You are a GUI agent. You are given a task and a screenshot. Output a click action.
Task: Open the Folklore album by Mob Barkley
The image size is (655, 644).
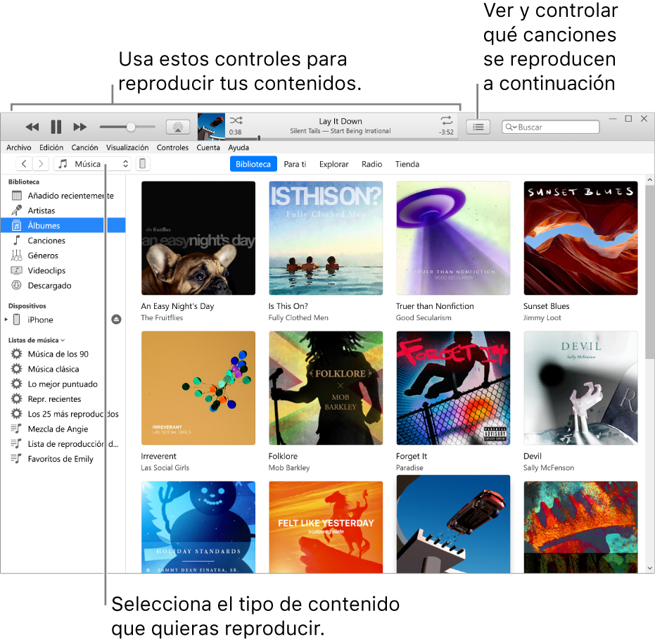tap(326, 388)
